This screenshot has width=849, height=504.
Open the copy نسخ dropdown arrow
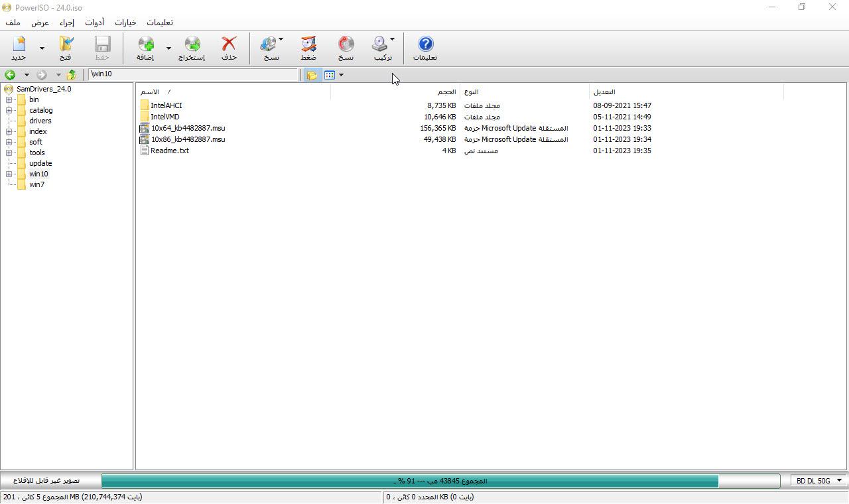pos(281,40)
